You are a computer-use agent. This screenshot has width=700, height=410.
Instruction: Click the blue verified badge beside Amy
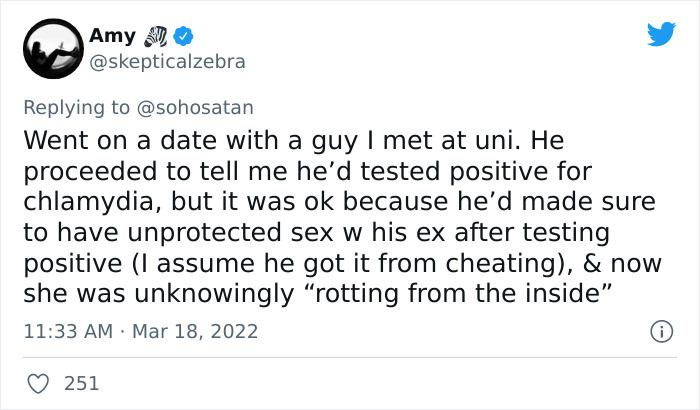click(x=184, y=37)
